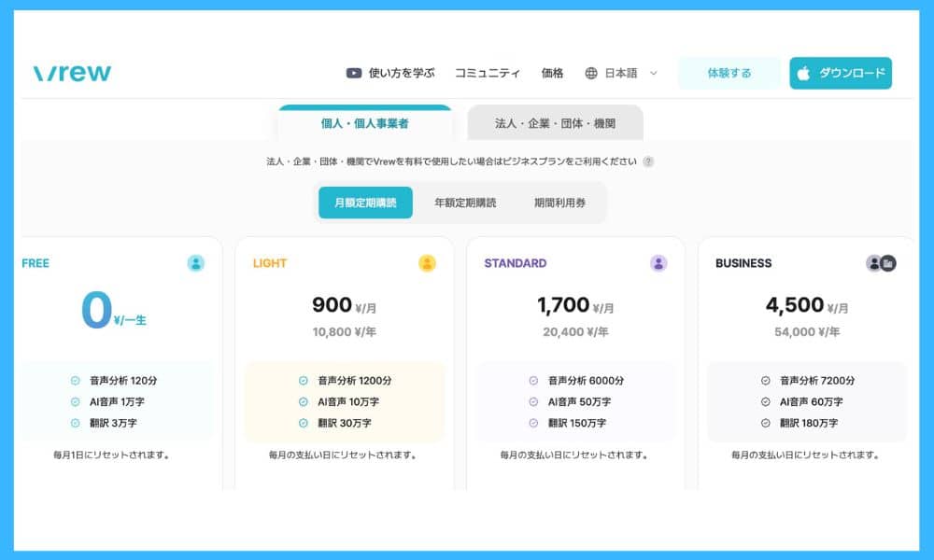Click the 20,400 ¥/年 yearly price
Viewport: 934px width, 560px height.
(x=575, y=332)
